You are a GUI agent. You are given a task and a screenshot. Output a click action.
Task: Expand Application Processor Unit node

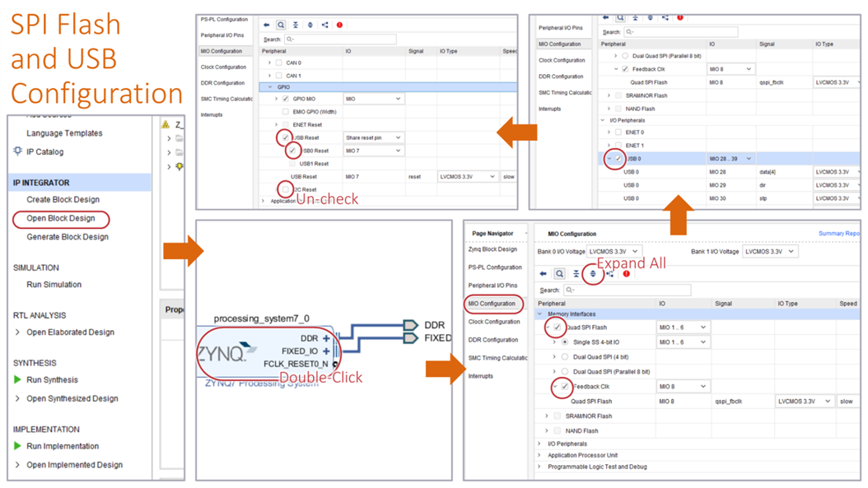coord(539,455)
